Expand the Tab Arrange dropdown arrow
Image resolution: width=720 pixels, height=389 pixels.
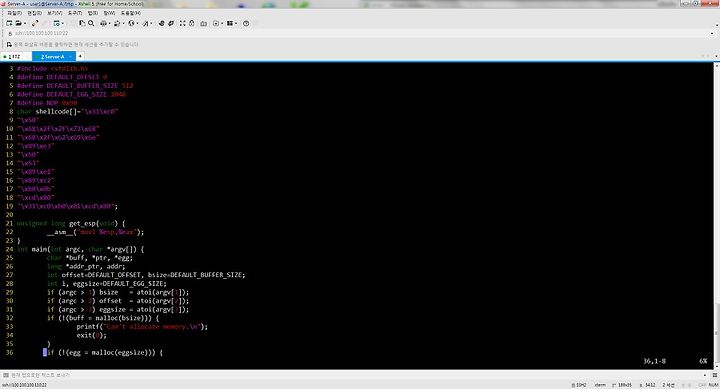click(236, 23)
